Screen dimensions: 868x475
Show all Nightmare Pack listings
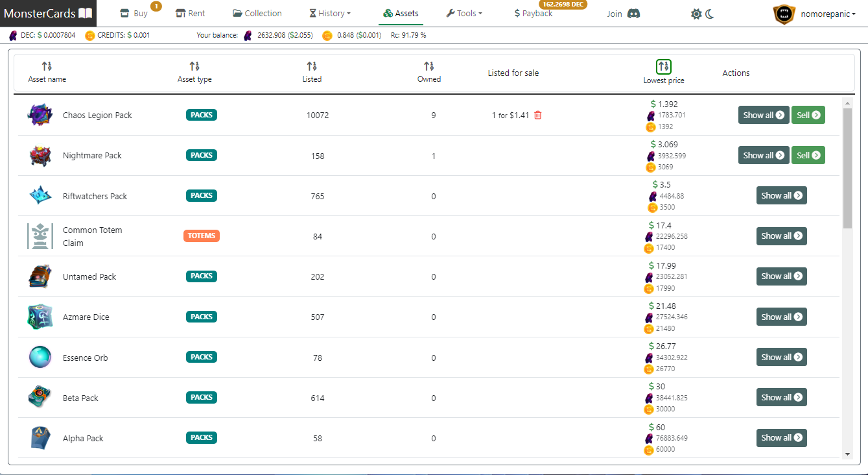(x=764, y=155)
